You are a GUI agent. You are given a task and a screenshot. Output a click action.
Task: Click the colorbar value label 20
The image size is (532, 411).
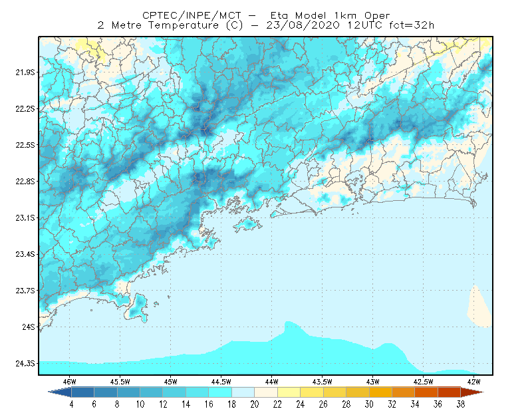[x=255, y=404]
